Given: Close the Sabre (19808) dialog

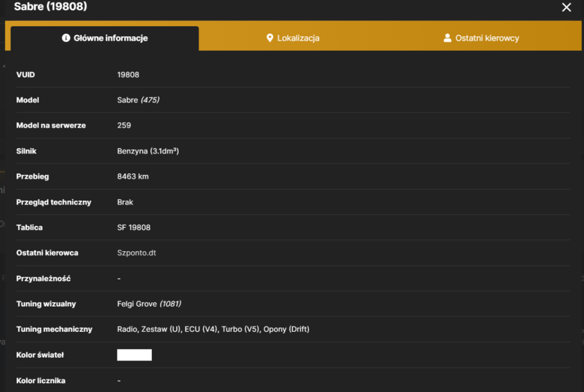Looking at the screenshot, I should point(566,8).
